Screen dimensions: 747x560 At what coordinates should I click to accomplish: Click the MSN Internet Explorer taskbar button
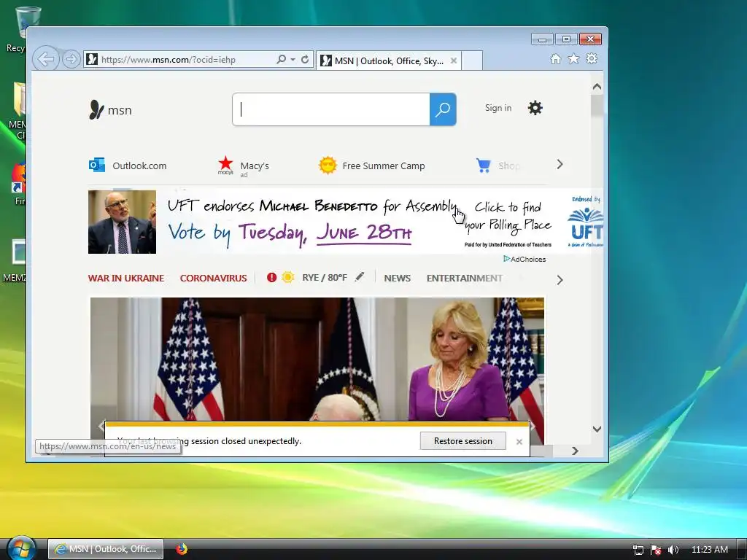pos(106,549)
